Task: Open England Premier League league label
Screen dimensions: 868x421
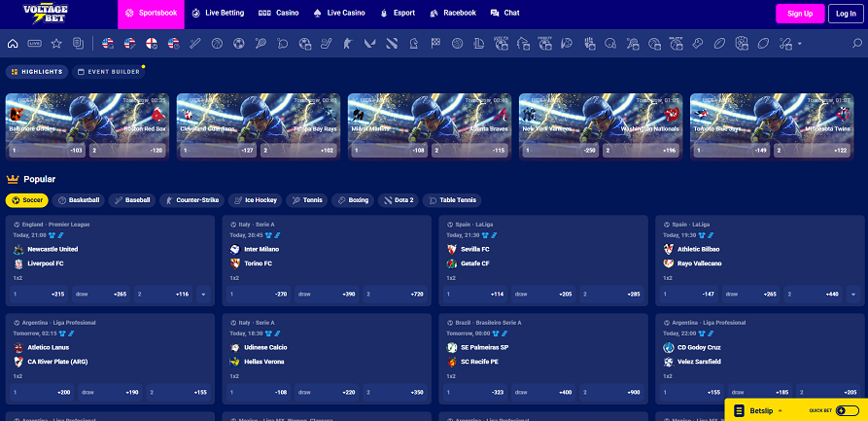Action: point(56,225)
